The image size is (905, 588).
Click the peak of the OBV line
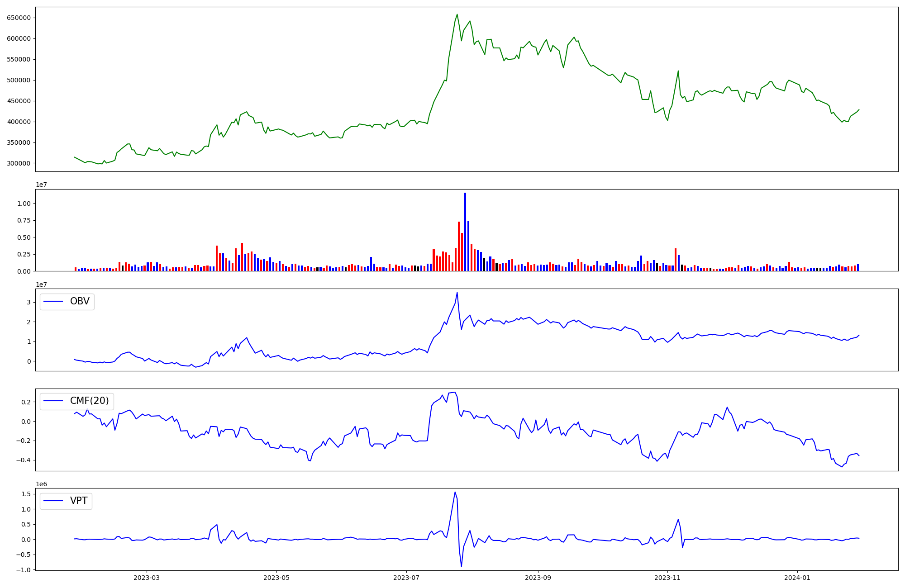tap(457, 293)
